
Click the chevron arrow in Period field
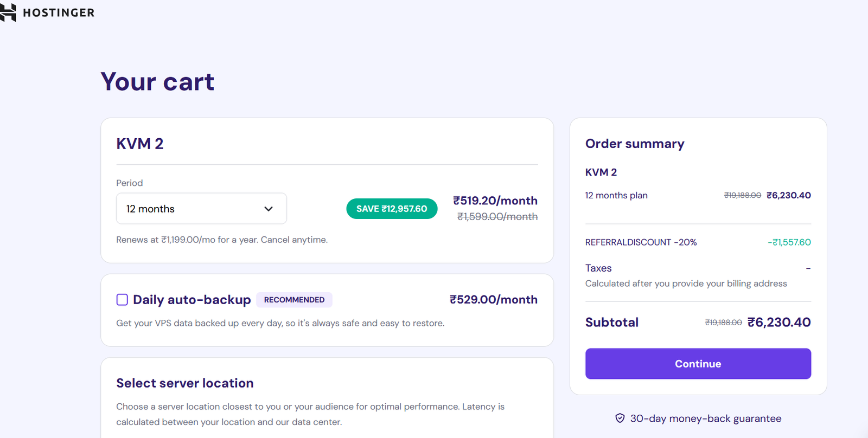click(268, 209)
